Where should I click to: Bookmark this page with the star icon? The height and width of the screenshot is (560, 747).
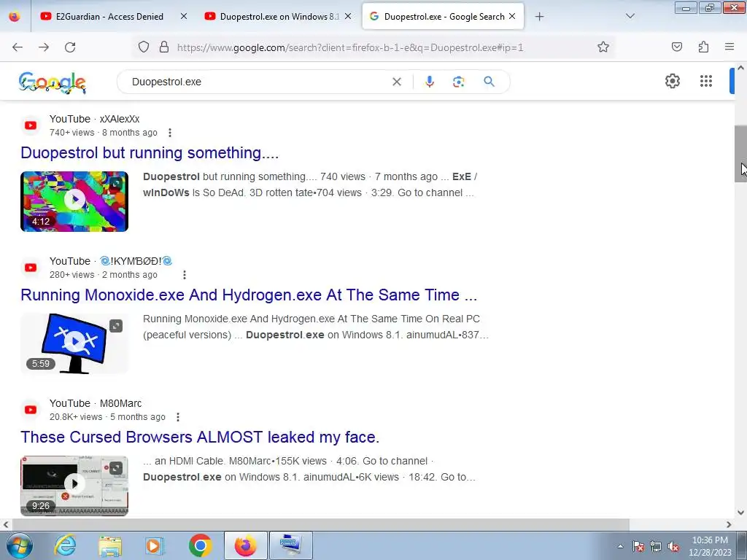click(603, 47)
